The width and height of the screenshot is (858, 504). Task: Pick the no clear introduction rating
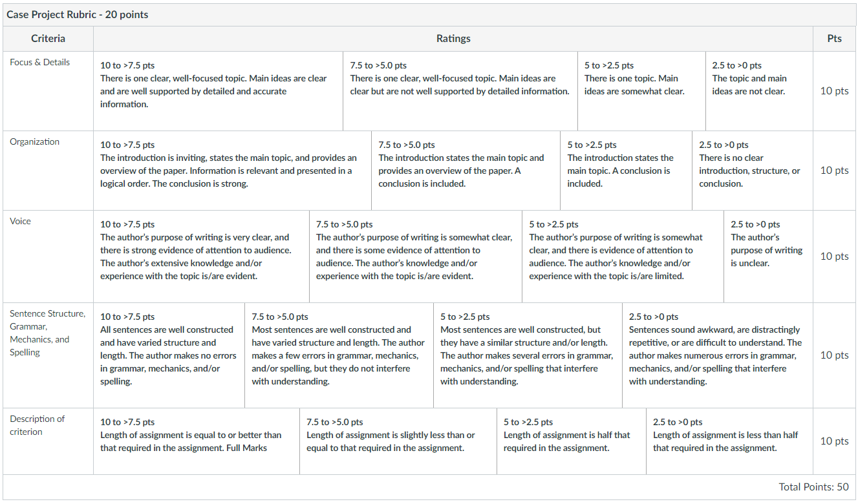(x=753, y=171)
